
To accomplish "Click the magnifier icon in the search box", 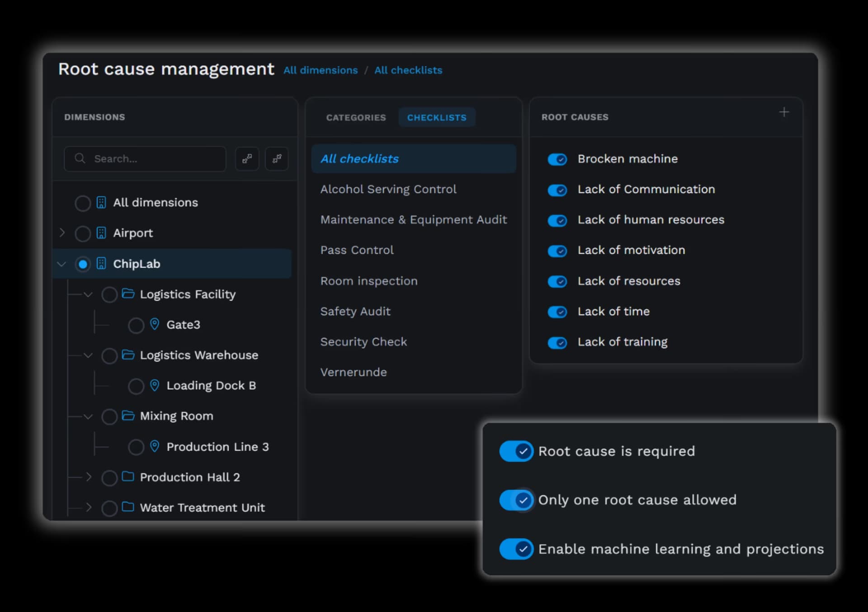I will pyautogui.click(x=80, y=158).
